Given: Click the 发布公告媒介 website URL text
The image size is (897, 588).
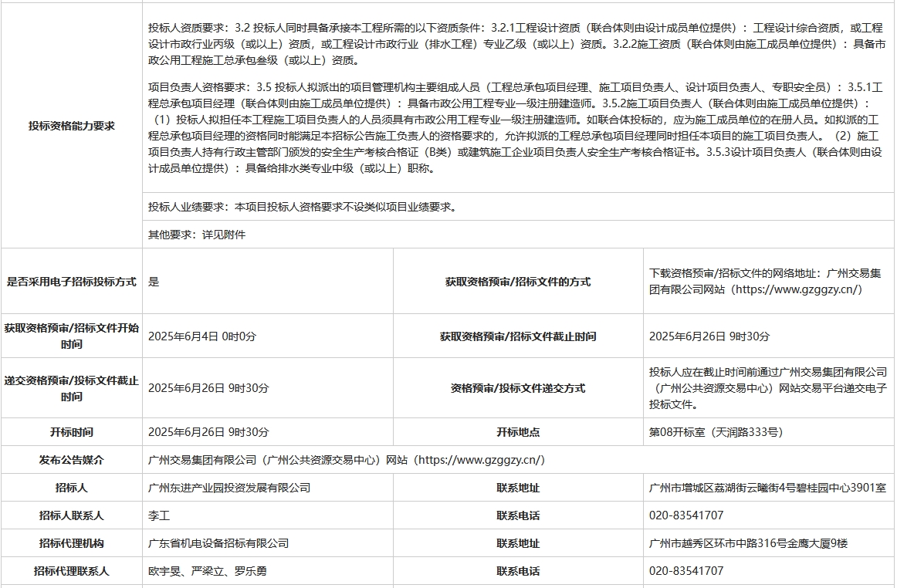Looking at the screenshot, I should [347, 460].
